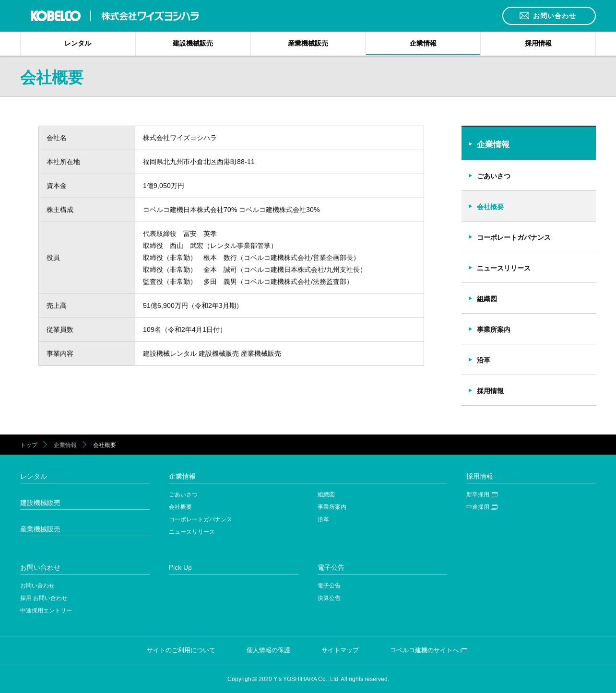This screenshot has height=693, width=616.
Task: Click the envelope icon in the contact button
Action: point(524,16)
